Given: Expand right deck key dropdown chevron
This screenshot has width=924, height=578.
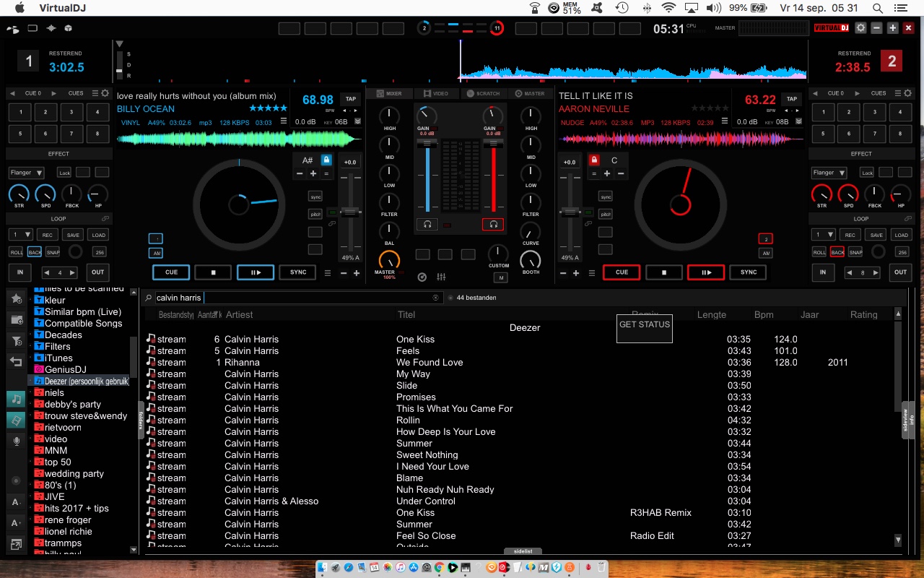Looking at the screenshot, I should tap(799, 121).
